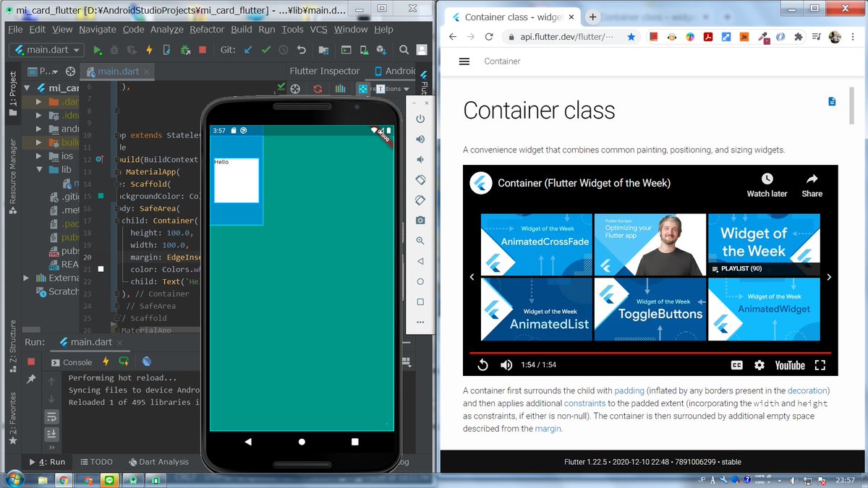This screenshot has width=868, height=488.
Task: Open the Refactor menu
Action: point(207,29)
